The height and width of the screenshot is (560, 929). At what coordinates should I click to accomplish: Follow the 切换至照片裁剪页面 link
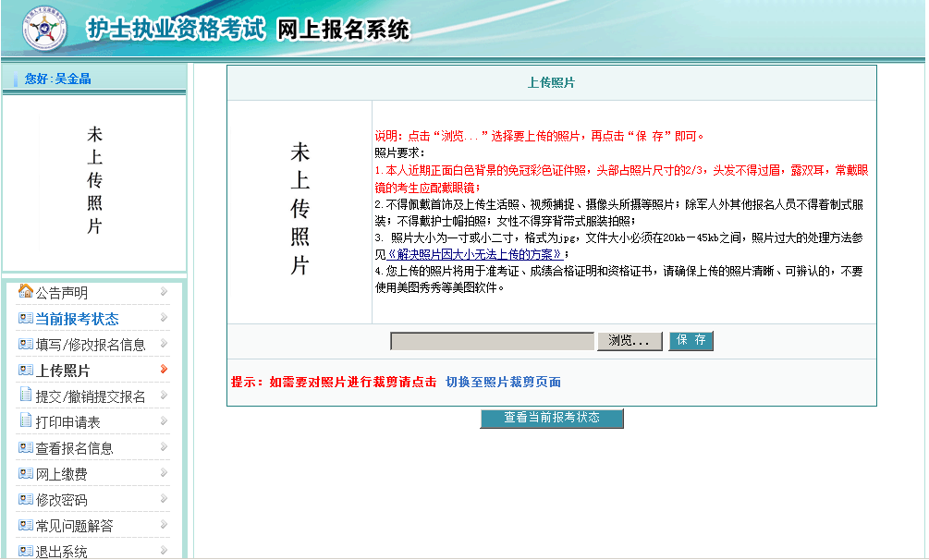(503, 382)
